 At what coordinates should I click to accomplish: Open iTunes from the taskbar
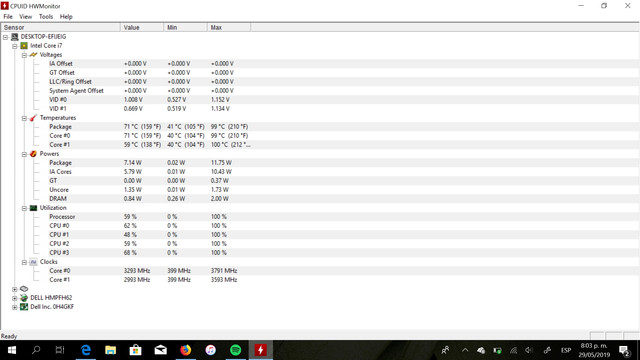click(211, 350)
